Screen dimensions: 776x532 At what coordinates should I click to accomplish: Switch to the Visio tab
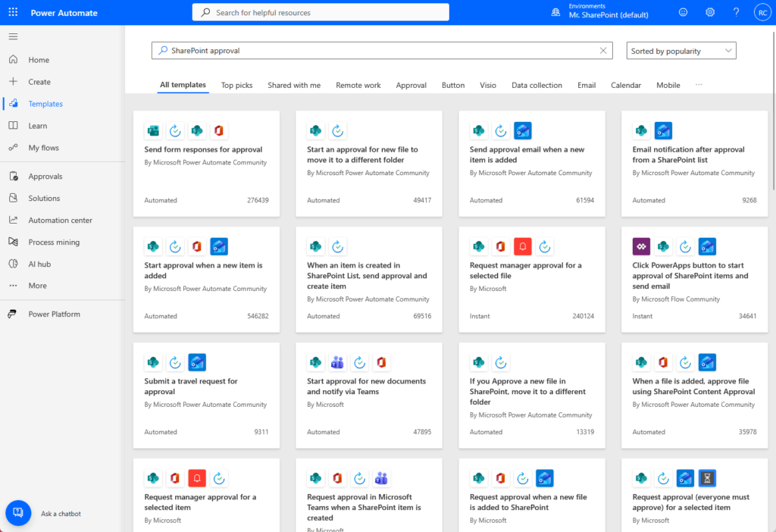pyautogui.click(x=487, y=85)
